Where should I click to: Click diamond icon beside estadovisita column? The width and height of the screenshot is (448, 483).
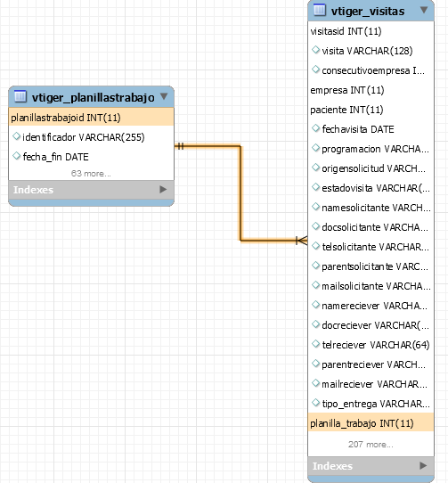click(x=315, y=187)
